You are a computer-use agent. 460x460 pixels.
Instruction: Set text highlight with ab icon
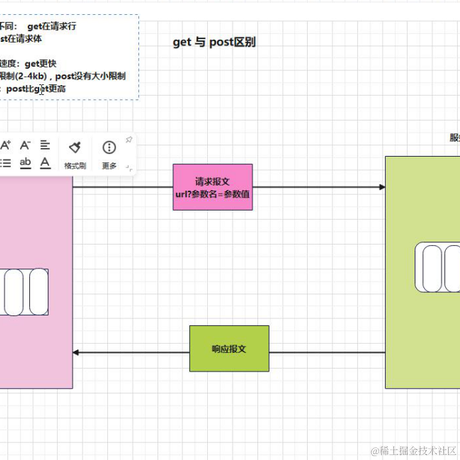tap(25, 163)
